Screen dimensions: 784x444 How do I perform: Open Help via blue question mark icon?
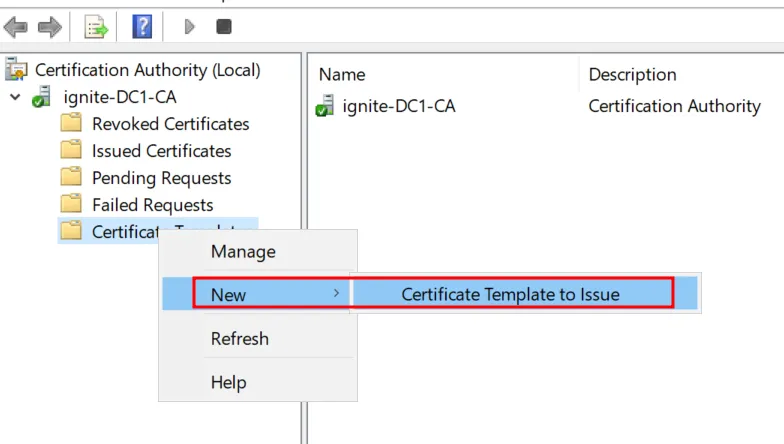[142, 27]
